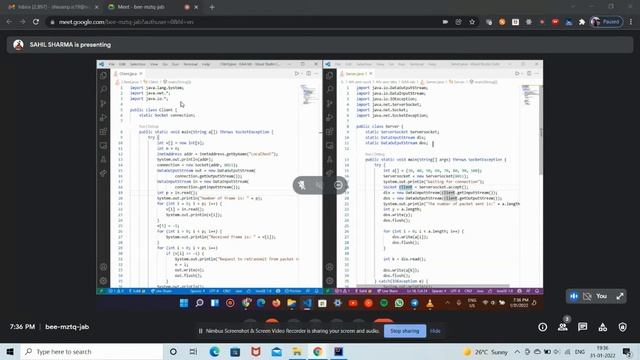This screenshot has width=640, height=360.
Task: Click the minimap in Client.java editor
Action: coord(309,94)
